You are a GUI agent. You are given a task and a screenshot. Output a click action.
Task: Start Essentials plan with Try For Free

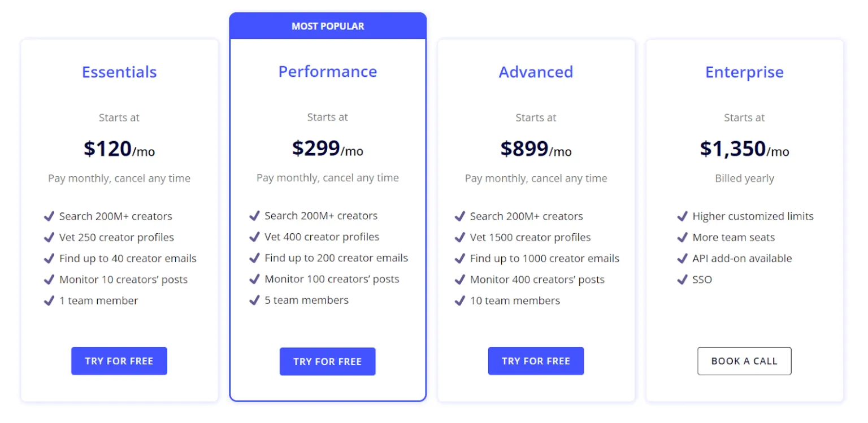119,361
